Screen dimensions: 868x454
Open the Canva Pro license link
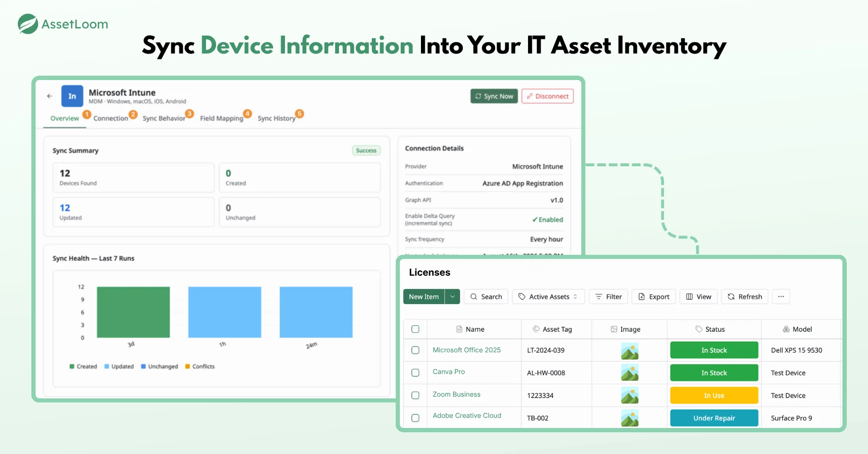coord(449,372)
